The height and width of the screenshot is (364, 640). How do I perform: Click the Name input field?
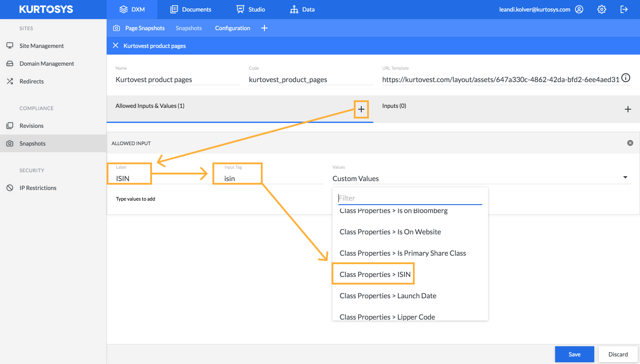178,79
